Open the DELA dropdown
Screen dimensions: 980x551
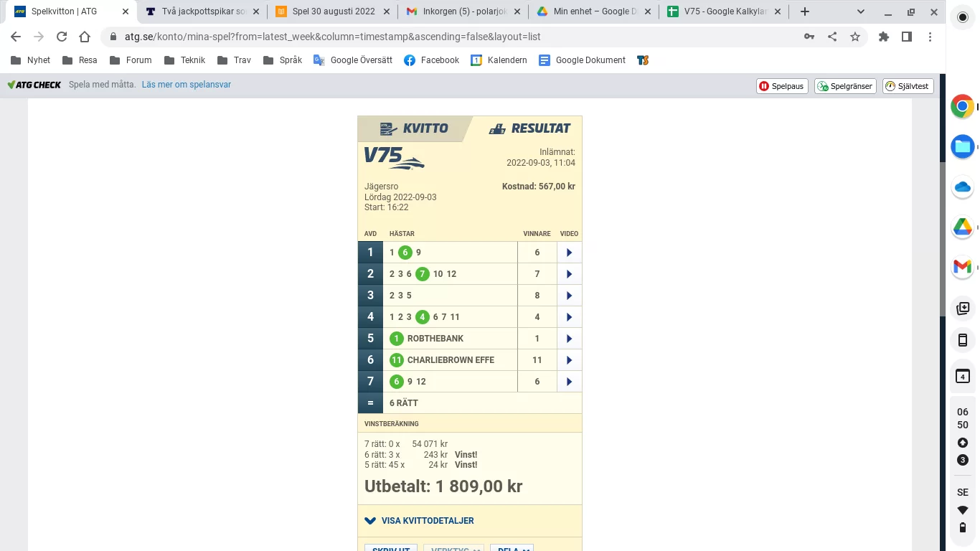(512, 548)
